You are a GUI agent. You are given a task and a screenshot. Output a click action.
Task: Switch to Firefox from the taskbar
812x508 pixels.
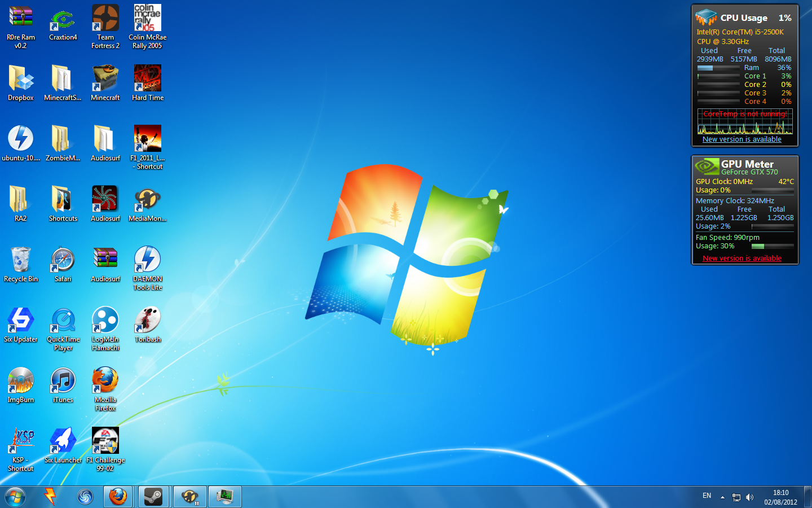click(118, 497)
